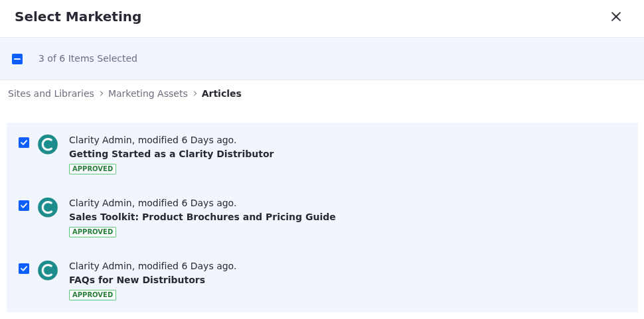The image size is (644, 319).
Task: Close the Select Marketing dialog
Action: click(616, 17)
